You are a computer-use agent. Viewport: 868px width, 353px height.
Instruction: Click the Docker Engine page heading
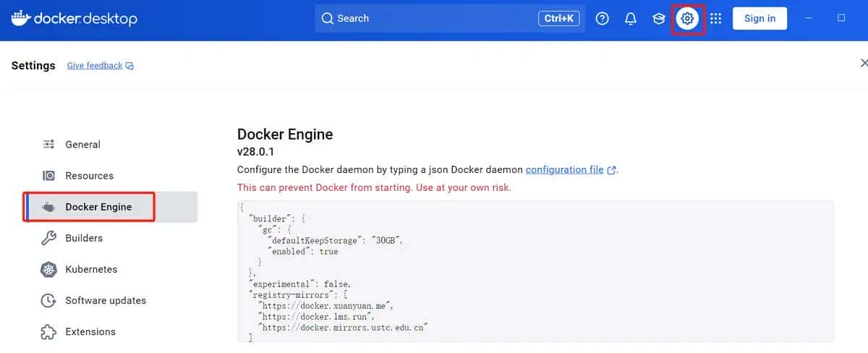click(285, 134)
